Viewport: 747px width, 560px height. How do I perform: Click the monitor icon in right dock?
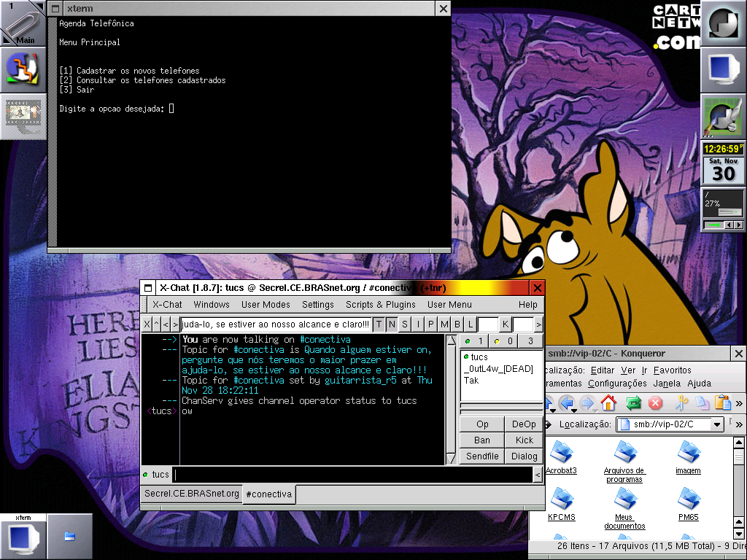tap(723, 69)
